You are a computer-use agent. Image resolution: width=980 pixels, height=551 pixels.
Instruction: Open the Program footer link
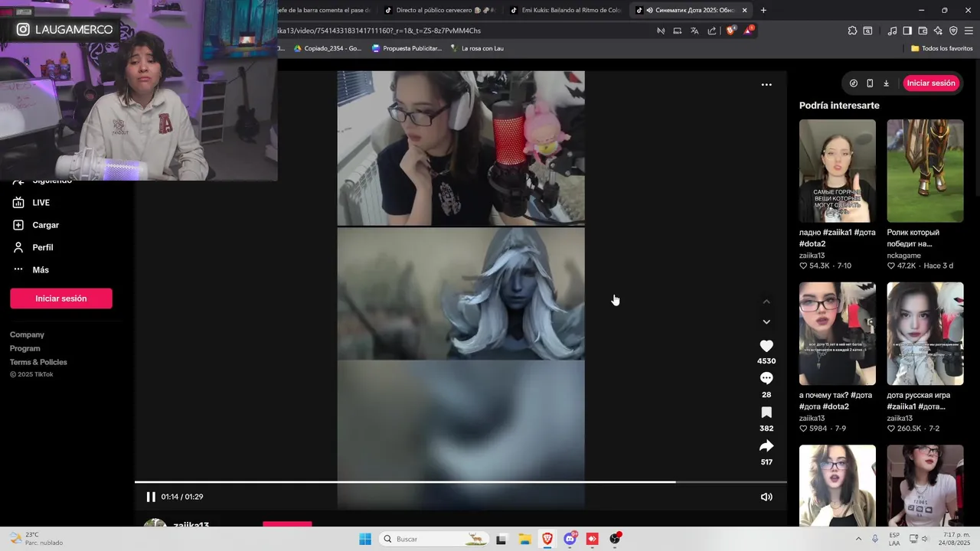25,348
